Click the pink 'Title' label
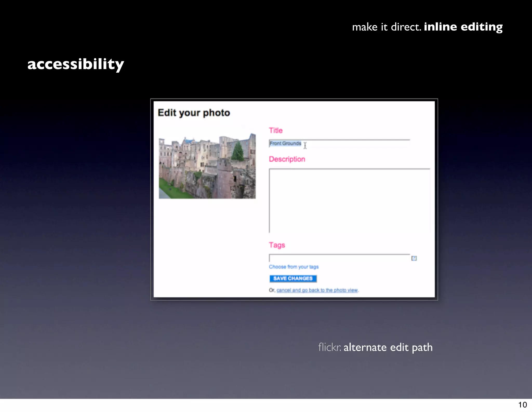532x412 pixels. 276,130
